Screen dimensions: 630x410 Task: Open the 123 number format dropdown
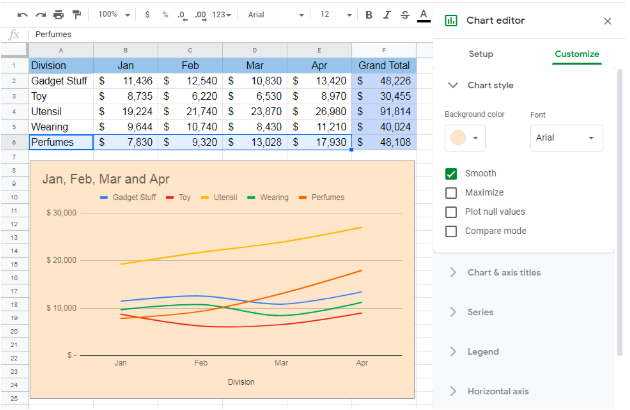tap(222, 15)
